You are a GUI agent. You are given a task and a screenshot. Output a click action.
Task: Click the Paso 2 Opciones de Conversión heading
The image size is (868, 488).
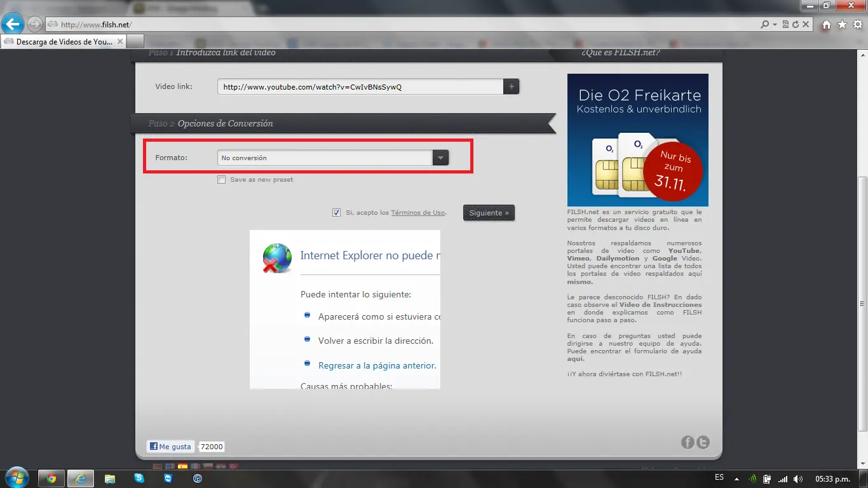pos(210,123)
